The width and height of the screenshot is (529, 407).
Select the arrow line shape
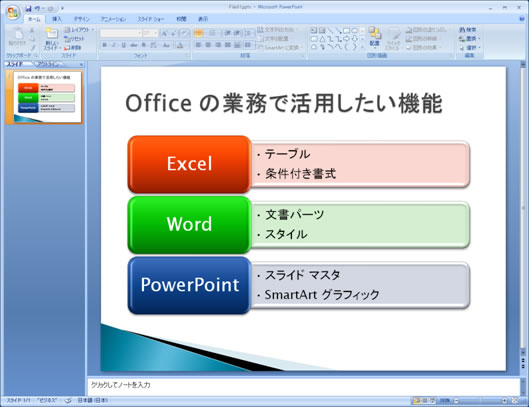tap(338, 30)
